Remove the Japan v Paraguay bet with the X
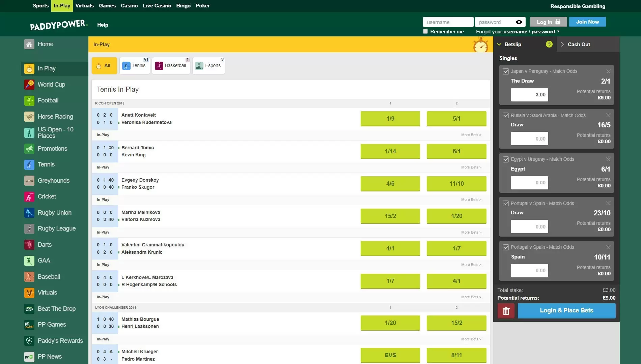Image resolution: width=641 pixels, height=364 pixels. 608,71
